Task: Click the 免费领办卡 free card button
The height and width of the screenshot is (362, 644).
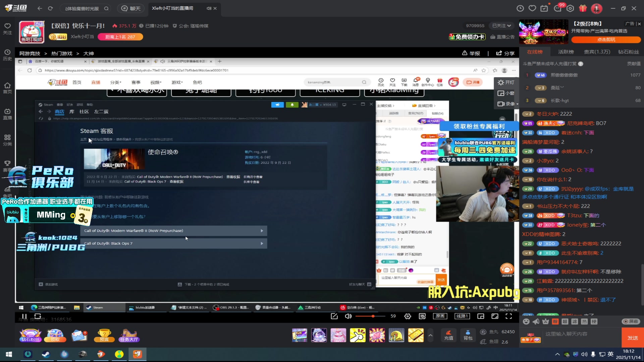Action: [467, 37]
